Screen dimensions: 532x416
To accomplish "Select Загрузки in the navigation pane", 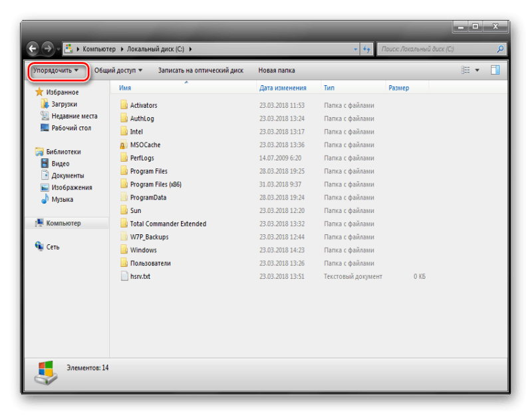I will [64, 104].
